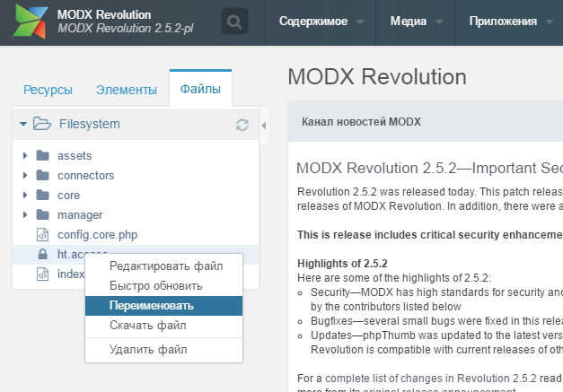Click the MODX Revolution 2.5.2-pl title
The width and height of the screenshot is (563, 392).
126,29
